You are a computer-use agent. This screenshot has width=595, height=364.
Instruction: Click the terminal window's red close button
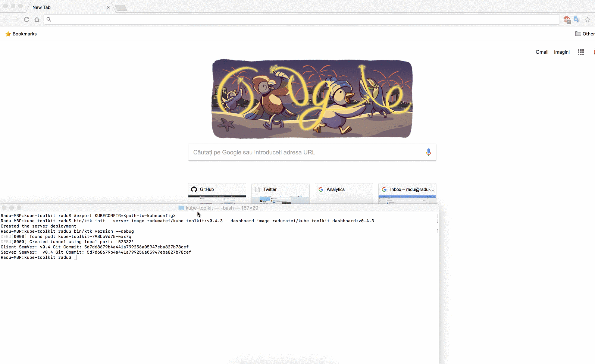[4, 208]
